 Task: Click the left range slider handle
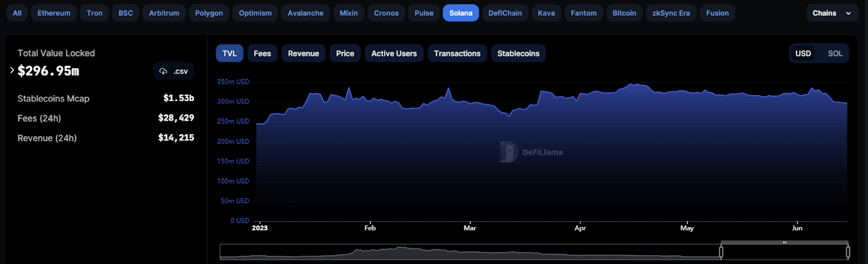721,252
